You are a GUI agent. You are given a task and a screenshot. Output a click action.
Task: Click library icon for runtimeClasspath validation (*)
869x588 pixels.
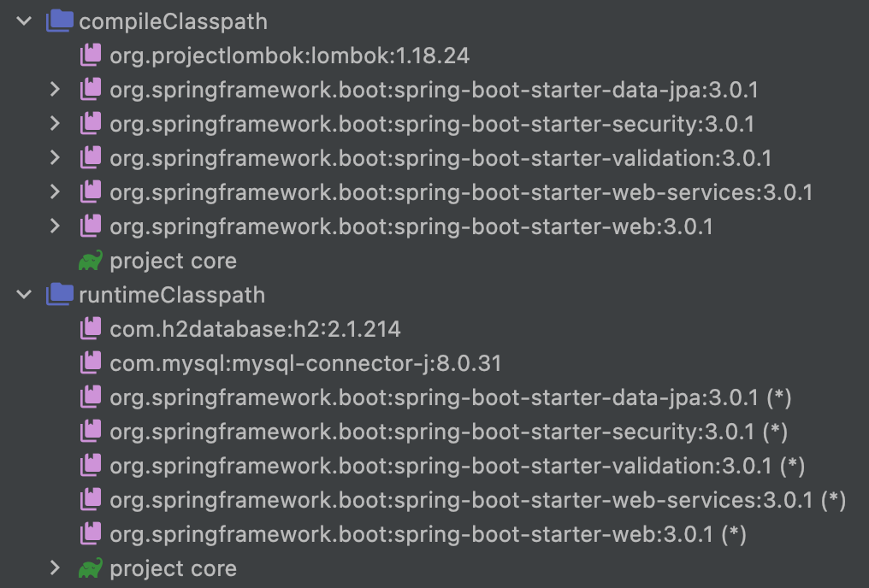point(91,466)
